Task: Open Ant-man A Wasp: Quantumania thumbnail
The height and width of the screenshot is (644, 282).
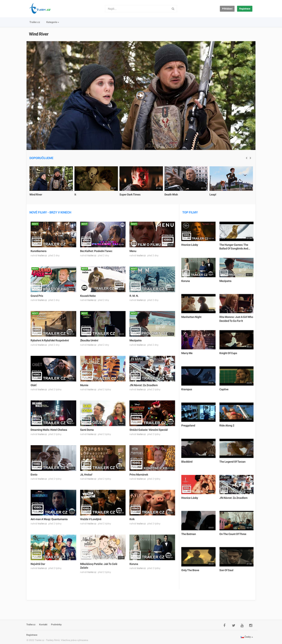Action: (x=53, y=502)
